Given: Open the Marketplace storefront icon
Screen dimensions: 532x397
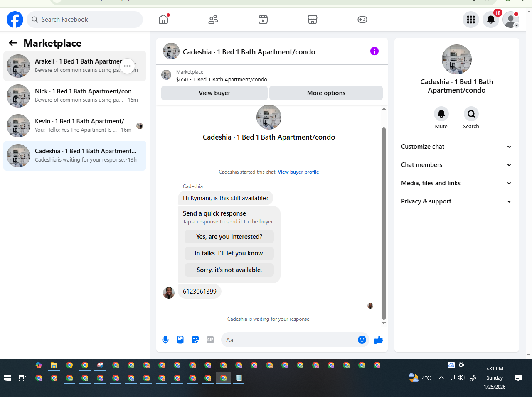Looking at the screenshot, I should coord(313,20).
